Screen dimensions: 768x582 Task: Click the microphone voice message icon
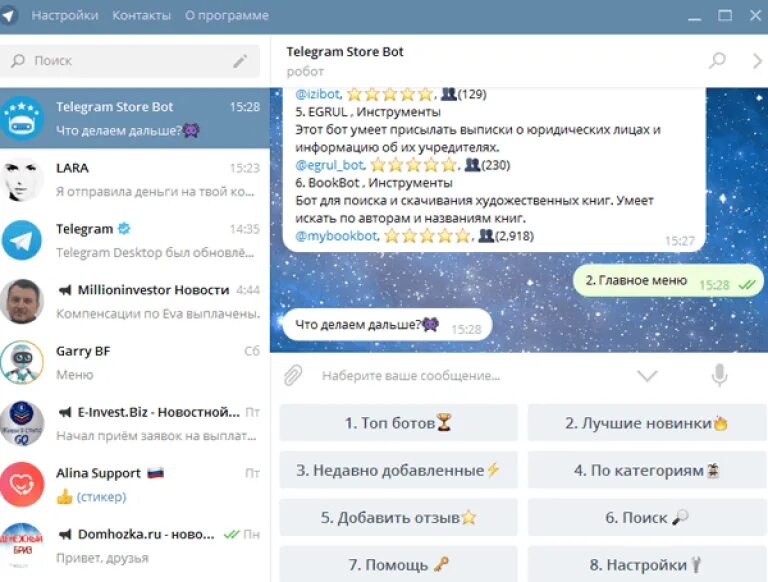pyautogui.click(x=719, y=376)
